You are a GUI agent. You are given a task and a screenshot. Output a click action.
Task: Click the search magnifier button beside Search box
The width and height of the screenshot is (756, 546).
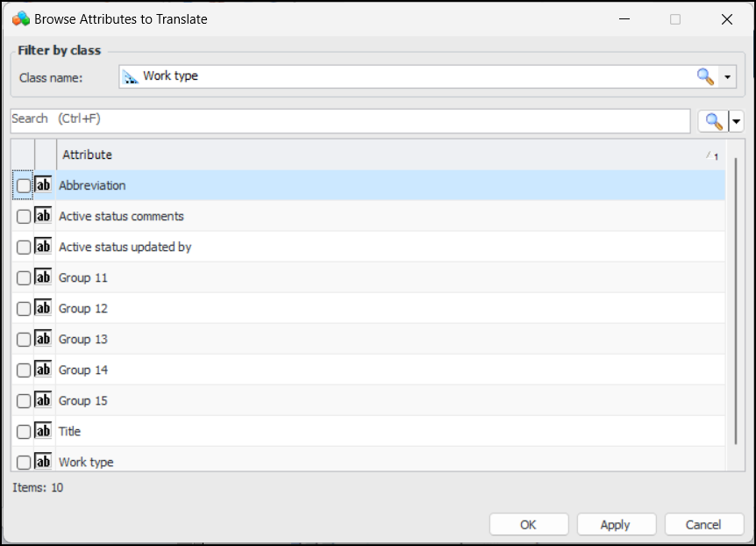click(x=713, y=121)
